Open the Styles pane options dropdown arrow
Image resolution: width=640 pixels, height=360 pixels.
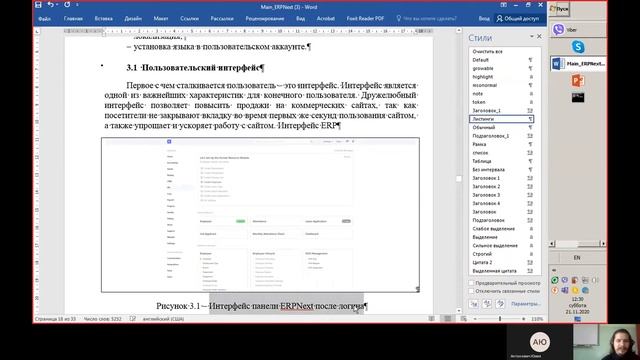tap(531, 36)
